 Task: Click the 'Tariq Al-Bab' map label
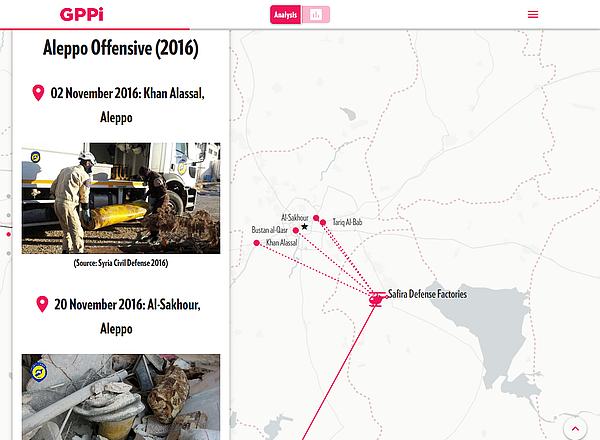coord(347,222)
